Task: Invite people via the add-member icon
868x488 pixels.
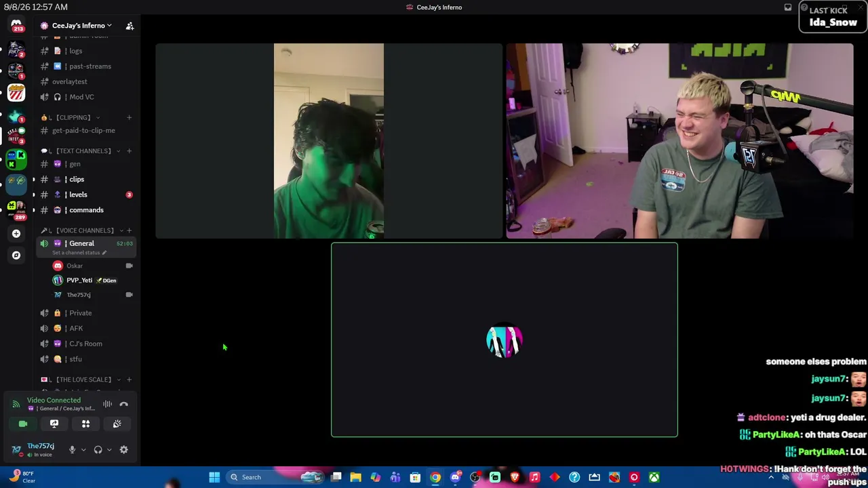Action: point(130,26)
